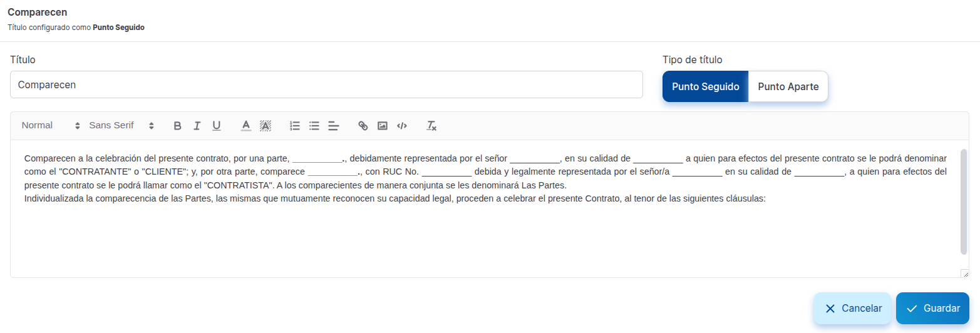Insert a hyperlink with link icon

click(363, 126)
